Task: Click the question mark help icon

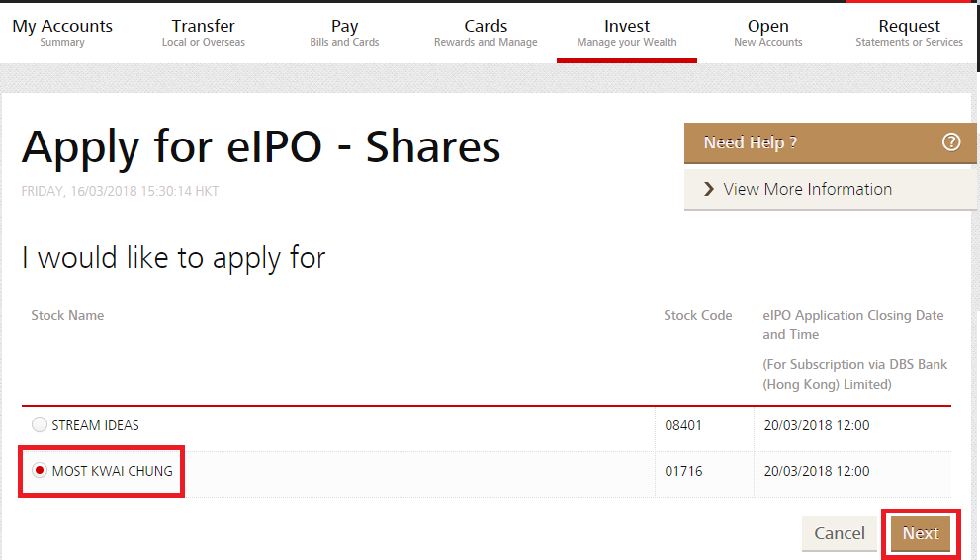Action: coord(951,142)
